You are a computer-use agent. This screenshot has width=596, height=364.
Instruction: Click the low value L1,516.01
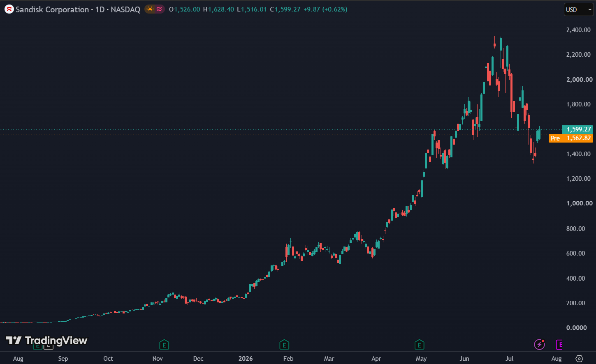pyautogui.click(x=252, y=9)
